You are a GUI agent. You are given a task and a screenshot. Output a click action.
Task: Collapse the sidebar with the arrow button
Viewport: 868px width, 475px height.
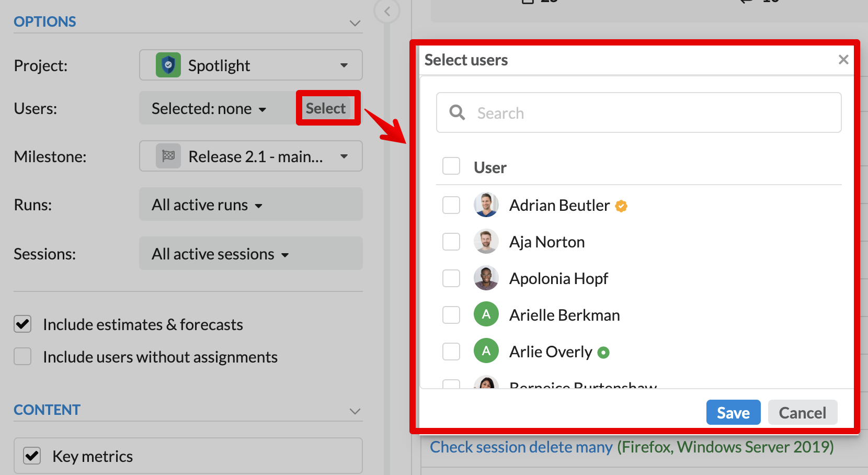pos(387,11)
